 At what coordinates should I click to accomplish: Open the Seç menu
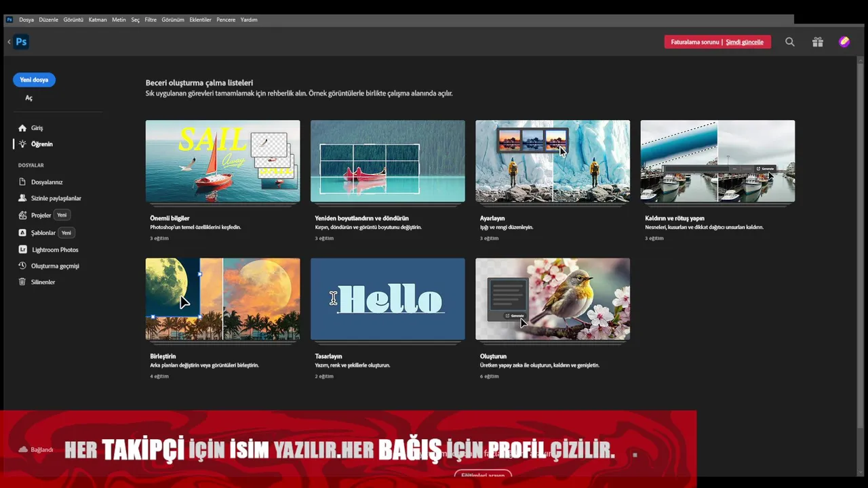[x=135, y=20]
